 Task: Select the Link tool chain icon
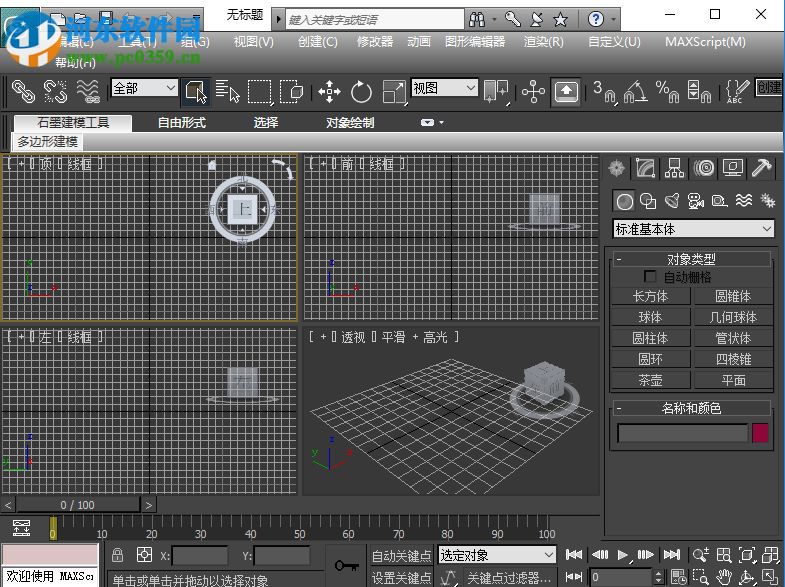(23, 92)
